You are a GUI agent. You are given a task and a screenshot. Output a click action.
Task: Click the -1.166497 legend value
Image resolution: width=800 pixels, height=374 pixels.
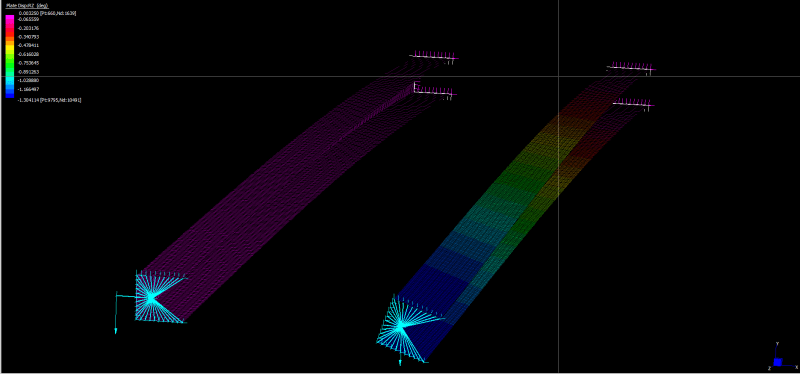pyautogui.click(x=29, y=89)
